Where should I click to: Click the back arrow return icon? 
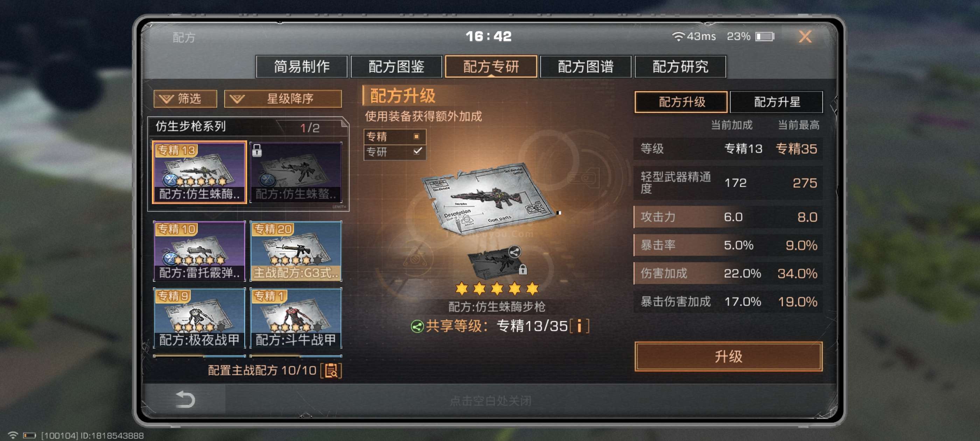click(185, 399)
